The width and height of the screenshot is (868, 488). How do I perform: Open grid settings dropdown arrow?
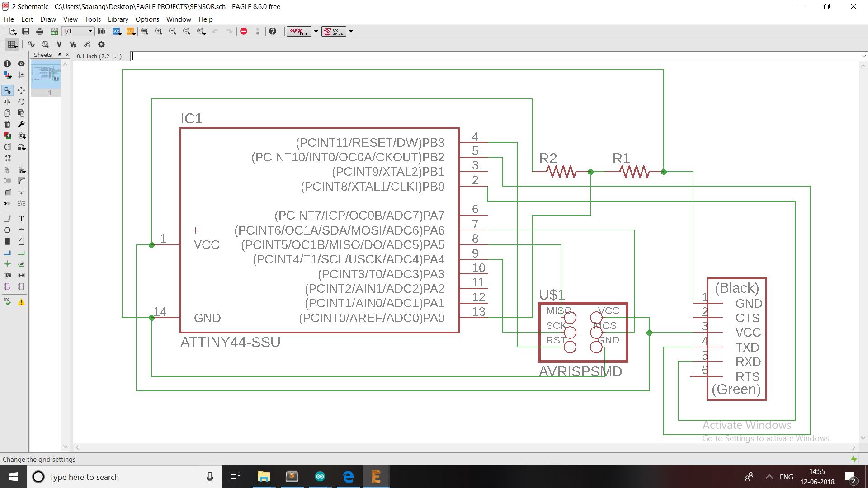pyautogui.click(x=15, y=47)
